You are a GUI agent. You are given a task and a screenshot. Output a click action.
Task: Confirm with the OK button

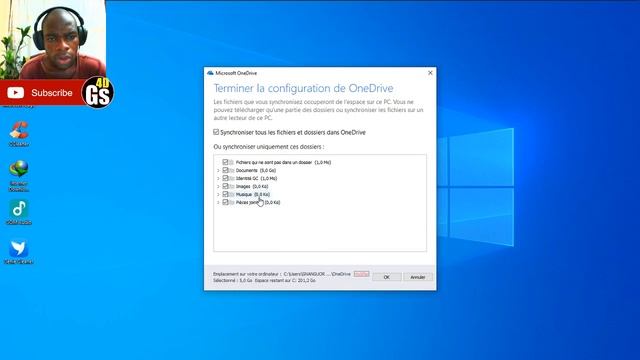387,277
